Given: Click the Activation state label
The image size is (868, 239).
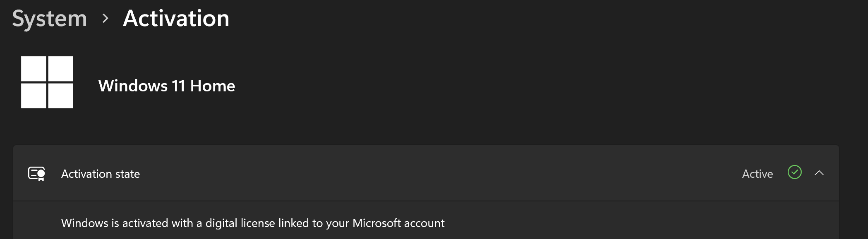Looking at the screenshot, I should coord(101,174).
